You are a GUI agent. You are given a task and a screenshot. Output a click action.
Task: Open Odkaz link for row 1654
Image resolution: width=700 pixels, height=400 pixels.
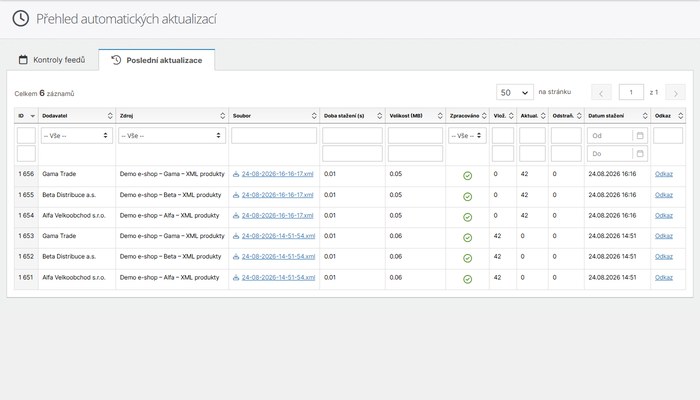tap(664, 215)
